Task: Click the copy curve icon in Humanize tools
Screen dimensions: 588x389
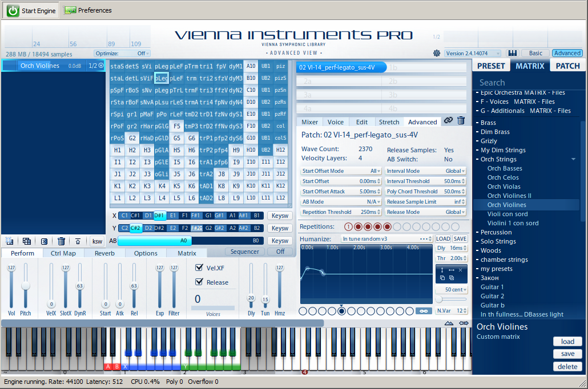Action: (442, 278)
